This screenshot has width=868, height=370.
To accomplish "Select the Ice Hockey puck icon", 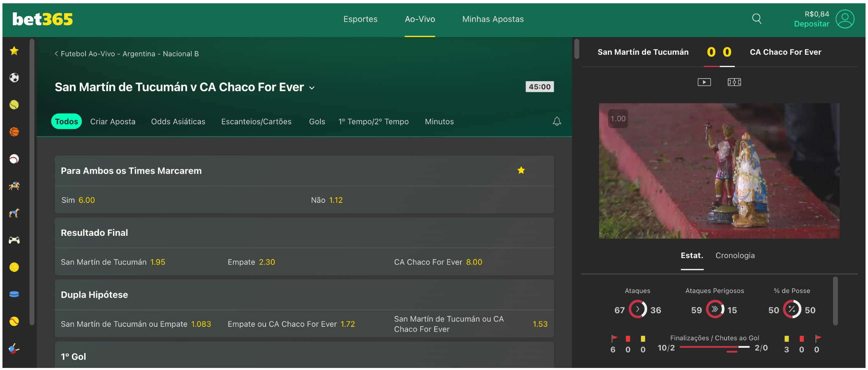I will pyautogui.click(x=14, y=294).
